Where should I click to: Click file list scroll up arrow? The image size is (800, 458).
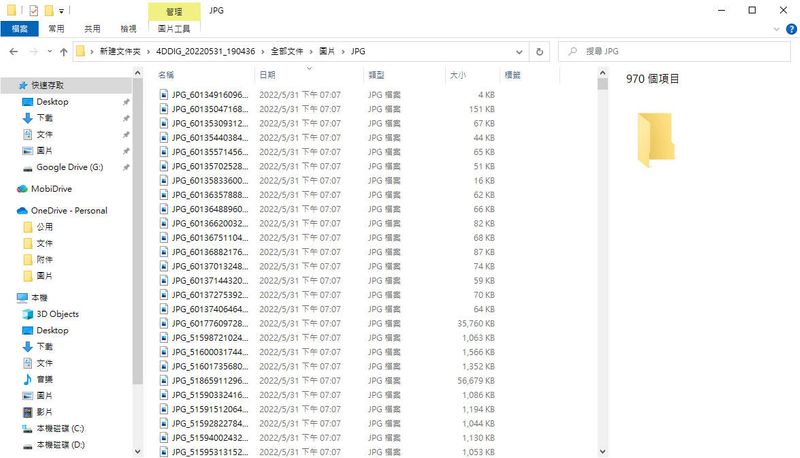point(603,73)
